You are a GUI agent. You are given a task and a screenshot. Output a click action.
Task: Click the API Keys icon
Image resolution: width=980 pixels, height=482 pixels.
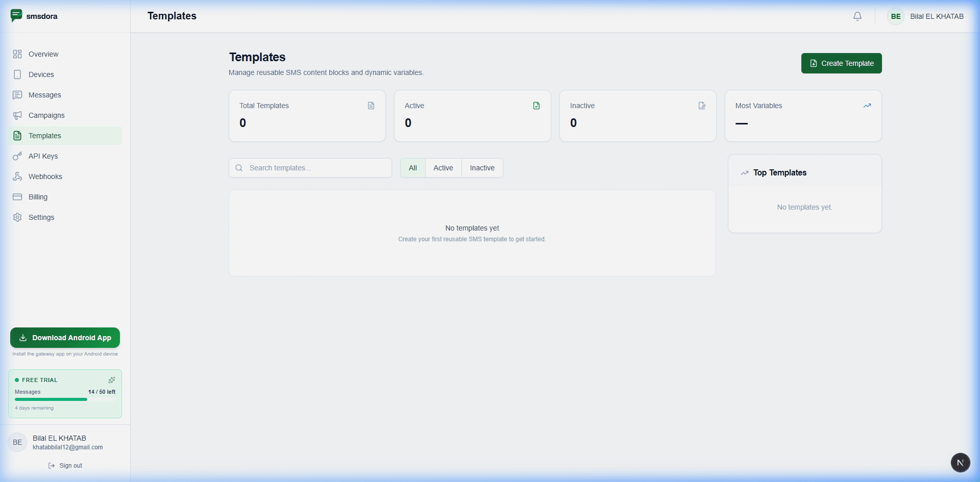pos(17,156)
